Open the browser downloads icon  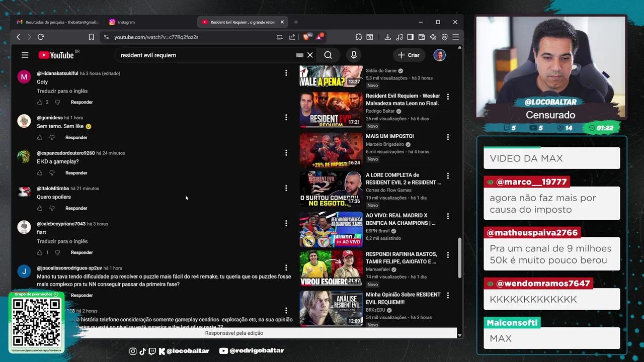pyautogui.click(x=387, y=37)
